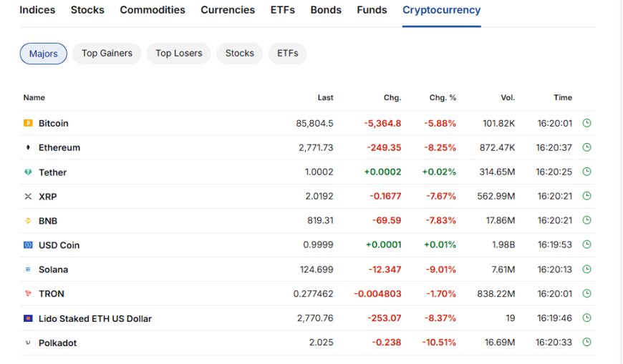
Task: Open the Bonds tab
Action: tap(326, 10)
